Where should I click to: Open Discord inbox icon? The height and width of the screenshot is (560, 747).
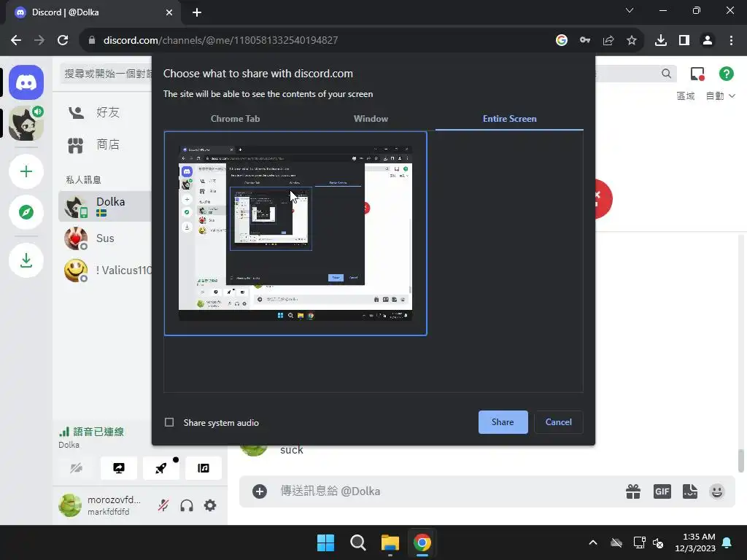(697, 74)
